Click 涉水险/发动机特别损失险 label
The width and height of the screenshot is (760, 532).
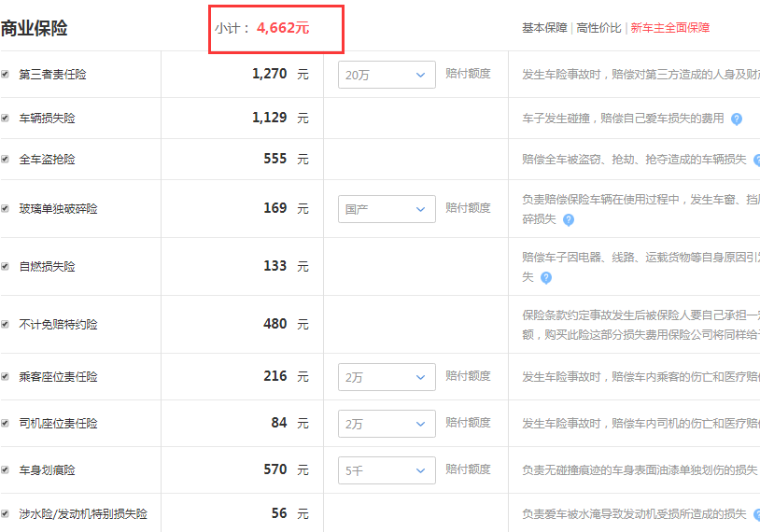click(x=83, y=513)
